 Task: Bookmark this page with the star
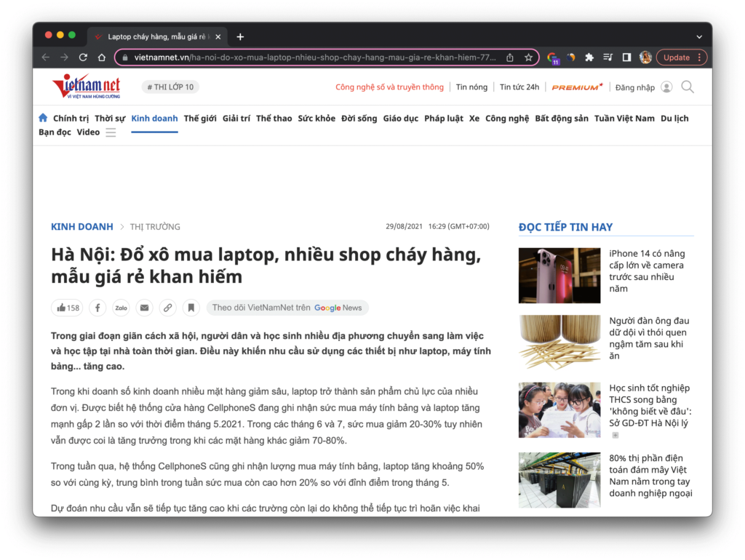click(x=528, y=57)
